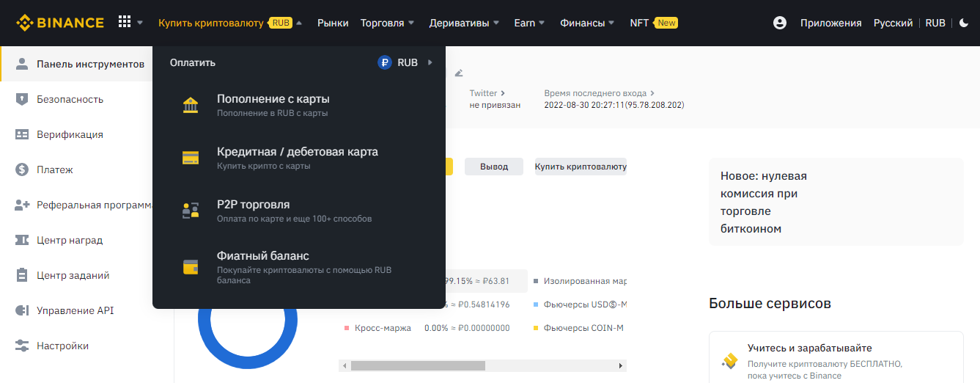The height and width of the screenshot is (383, 980).
Task: Click the Фьючерсы COIN-M yellow legend swatch
Action: tap(537, 328)
